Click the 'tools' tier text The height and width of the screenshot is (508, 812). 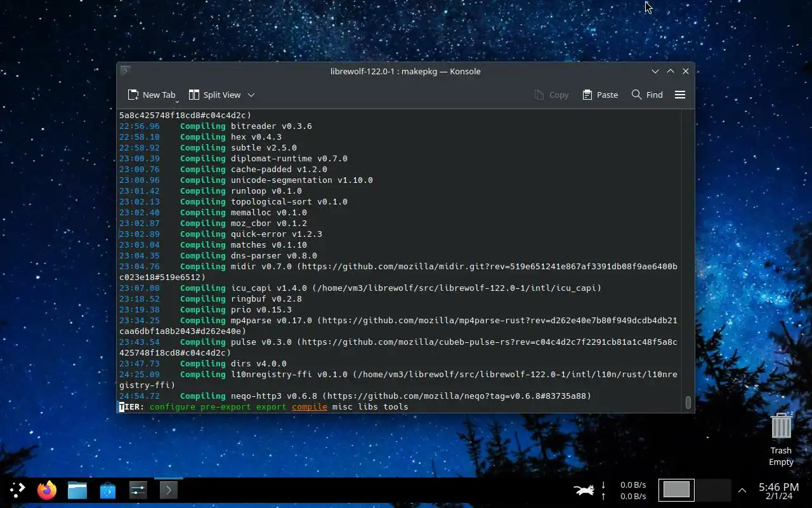[x=396, y=406]
